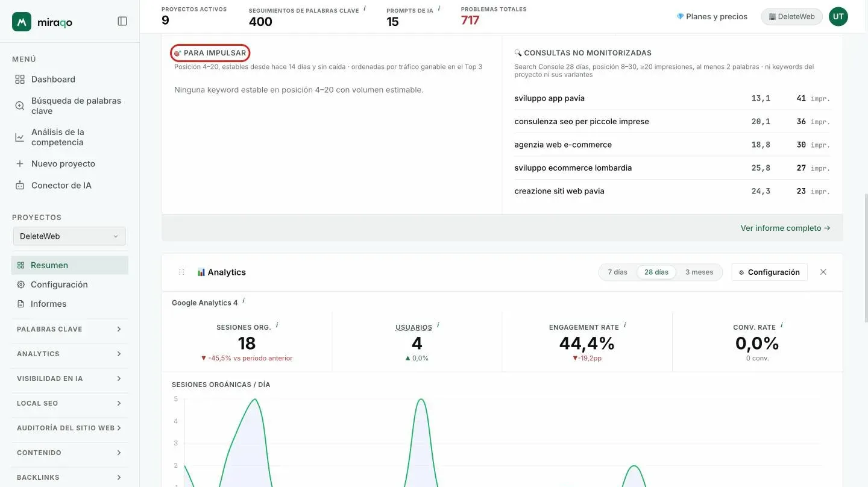
Task: Expand the PALABRAS CLAVE section
Action: (69, 329)
